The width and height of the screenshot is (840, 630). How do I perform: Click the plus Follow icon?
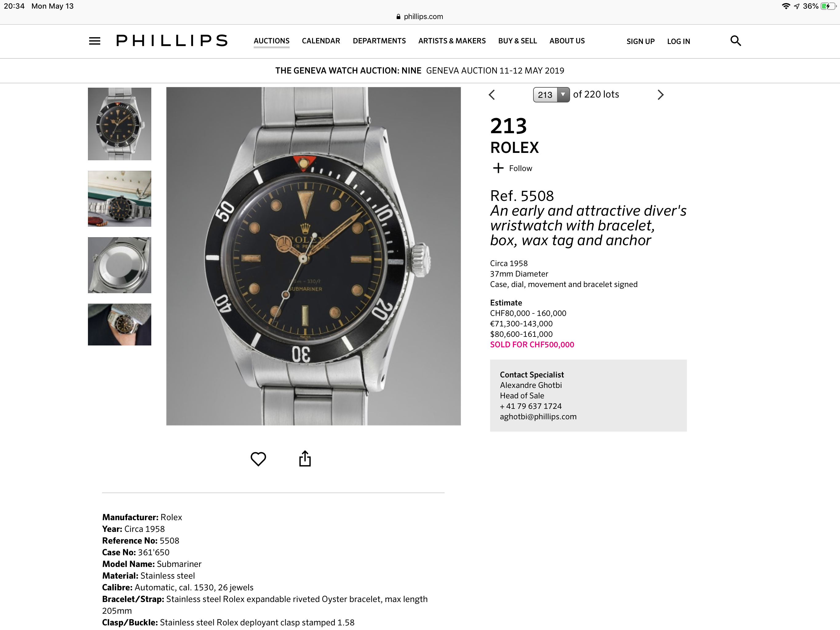(x=498, y=168)
